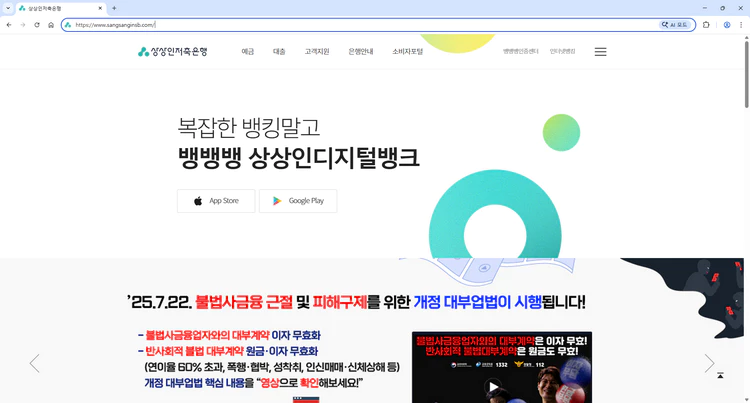Open the 인터넷뱅킹 link in the header
The width and height of the screenshot is (750, 403).
(x=562, y=51)
